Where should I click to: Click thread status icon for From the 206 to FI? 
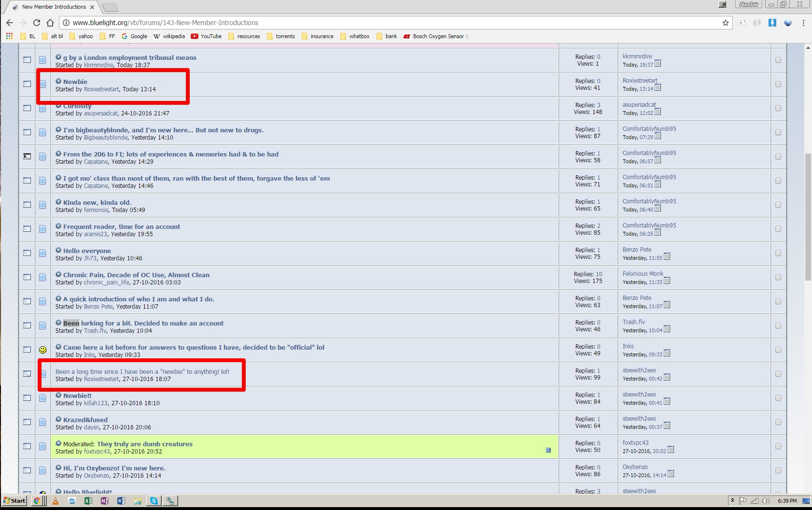tap(27, 156)
